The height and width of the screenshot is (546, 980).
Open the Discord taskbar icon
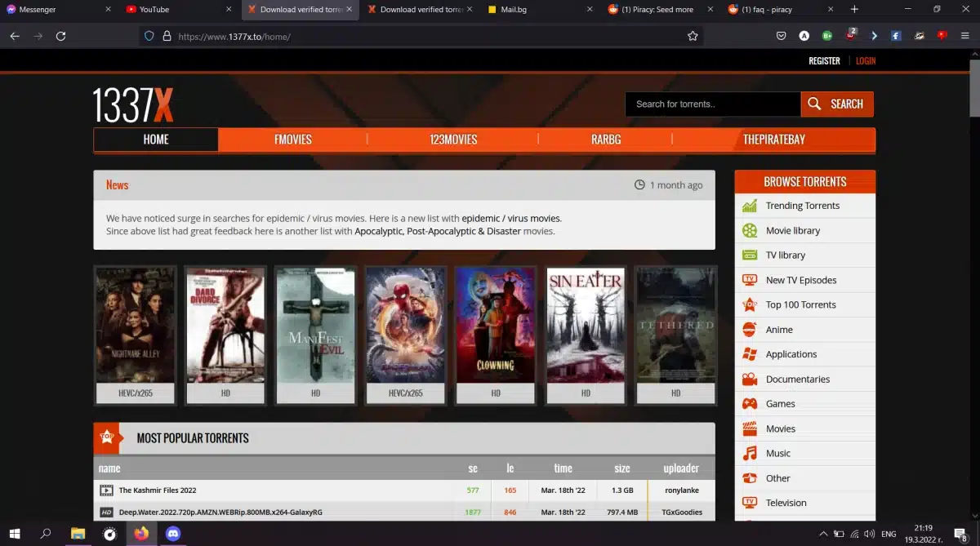172,534
